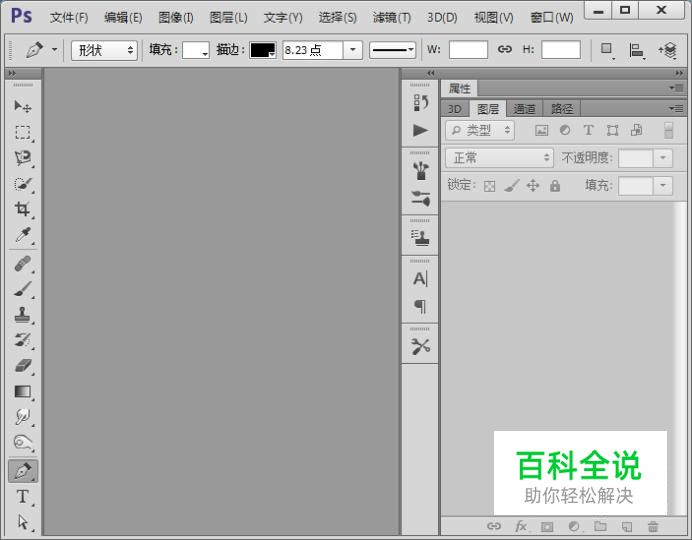Toggle type layer filter
Image resolution: width=692 pixels, height=540 pixels.
click(x=588, y=130)
